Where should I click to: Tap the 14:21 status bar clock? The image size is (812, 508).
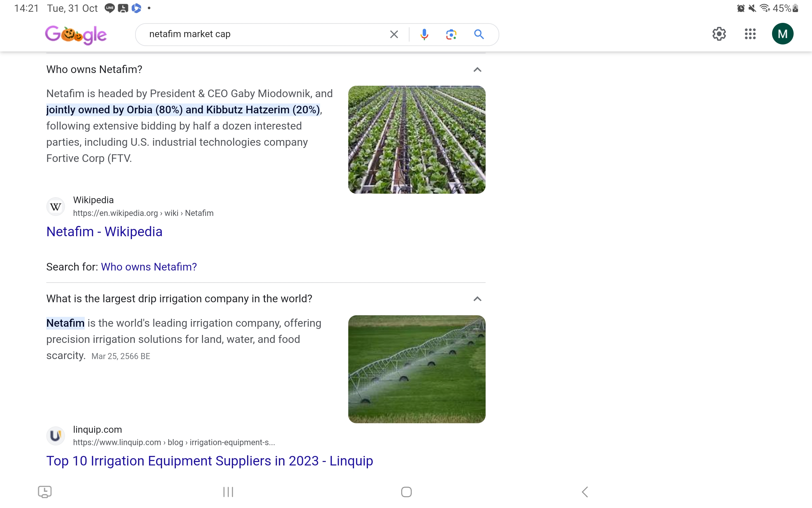[x=26, y=8]
